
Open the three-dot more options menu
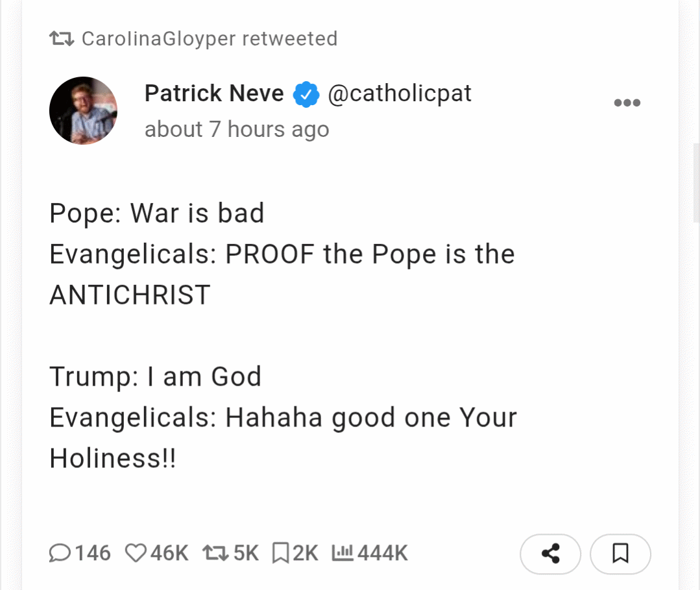[x=627, y=103]
